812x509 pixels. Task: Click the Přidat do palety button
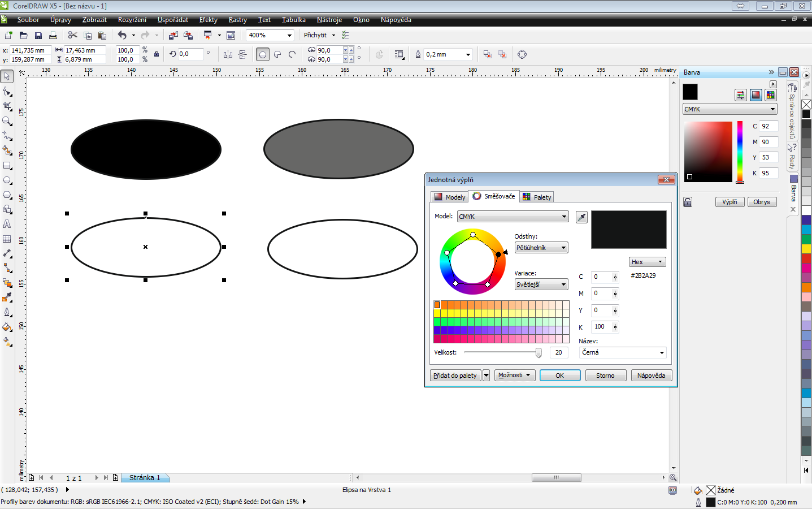pyautogui.click(x=455, y=376)
